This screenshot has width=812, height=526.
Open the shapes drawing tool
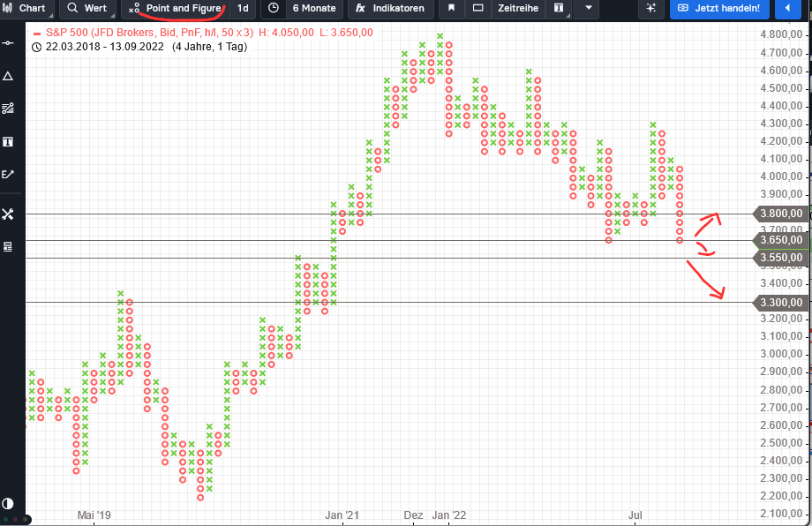[9, 75]
